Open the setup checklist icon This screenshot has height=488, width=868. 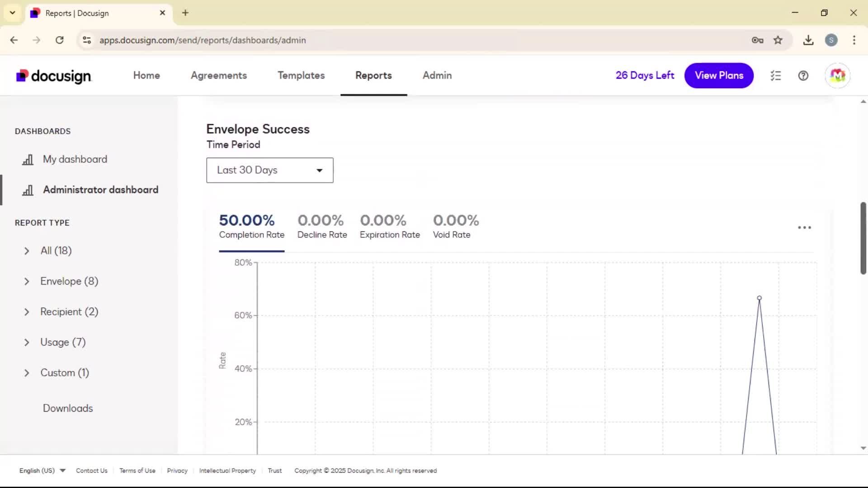click(776, 75)
